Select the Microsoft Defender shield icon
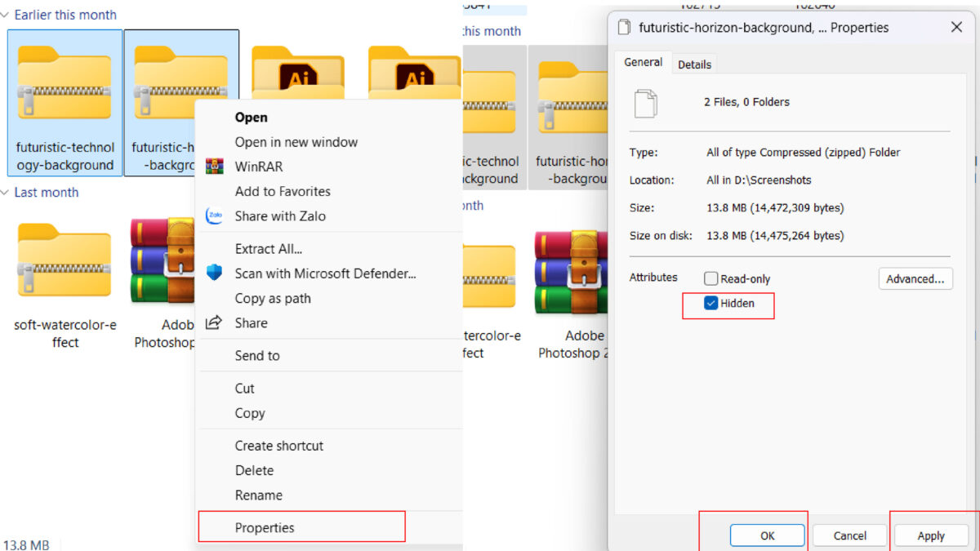Viewport: 980px width, 551px height. point(214,273)
